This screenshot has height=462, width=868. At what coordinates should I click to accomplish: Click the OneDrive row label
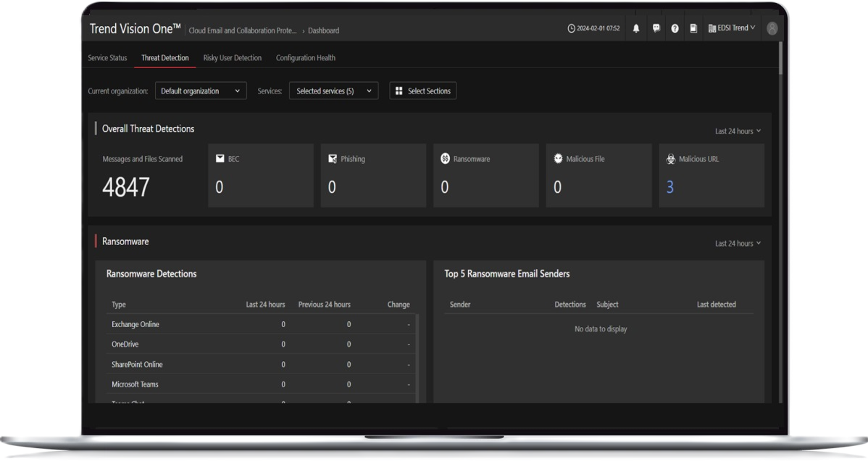click(125, 344)
